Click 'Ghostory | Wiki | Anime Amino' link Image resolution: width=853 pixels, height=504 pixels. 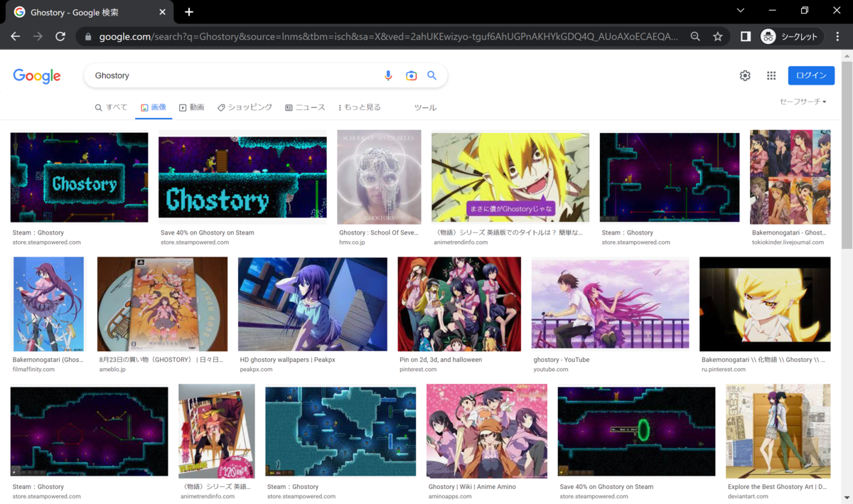pos(472,487)
